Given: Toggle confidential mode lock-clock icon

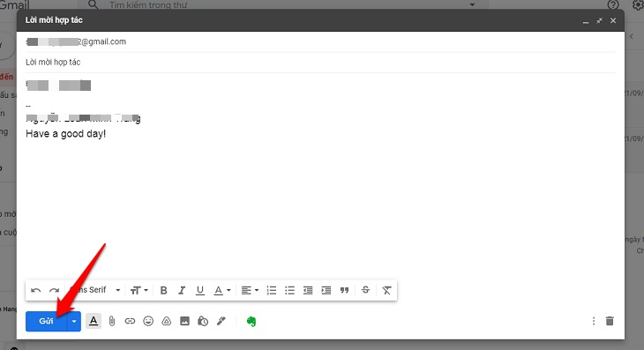Looking at the screenshot, I should coord(203,321).
